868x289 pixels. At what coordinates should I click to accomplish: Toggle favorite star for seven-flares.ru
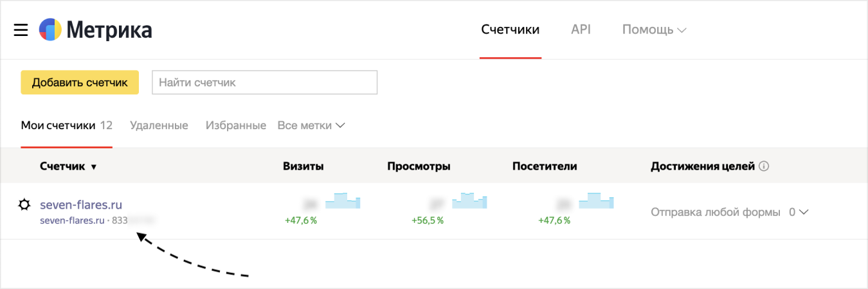click(x=24, y=205)
